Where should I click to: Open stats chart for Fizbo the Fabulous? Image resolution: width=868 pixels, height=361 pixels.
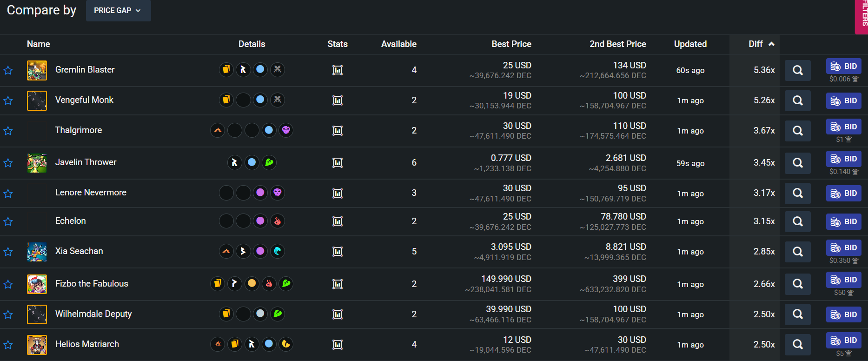(338, 284)
